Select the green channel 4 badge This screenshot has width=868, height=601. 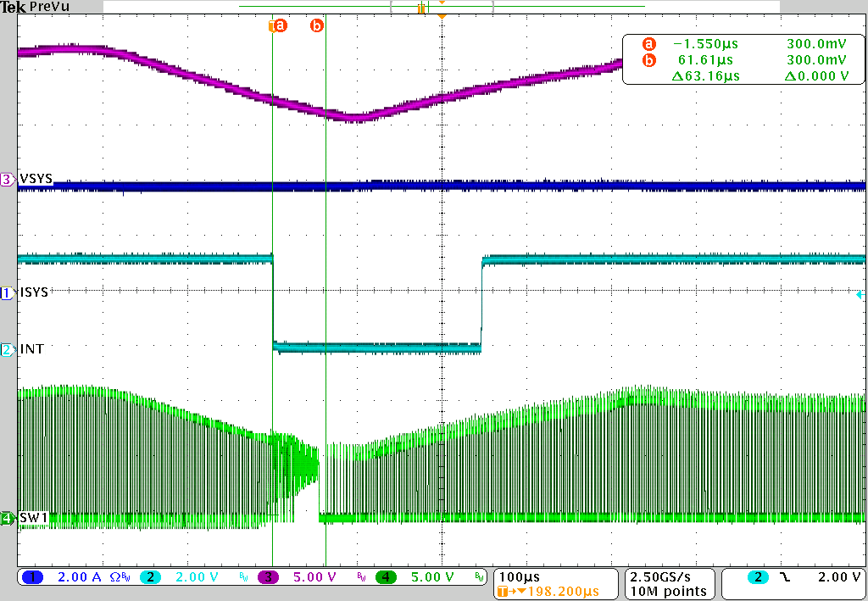[x=387, y=577]
